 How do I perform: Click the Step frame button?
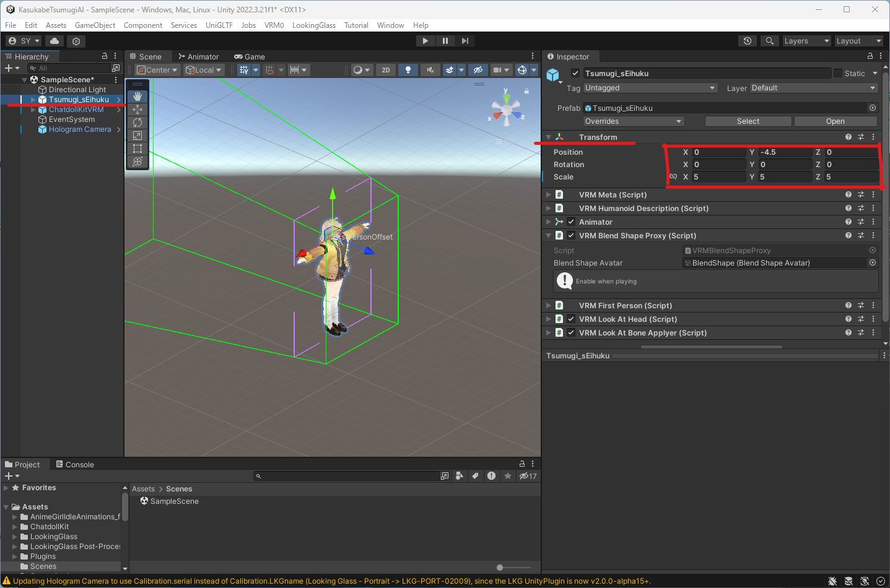[465, 41]
